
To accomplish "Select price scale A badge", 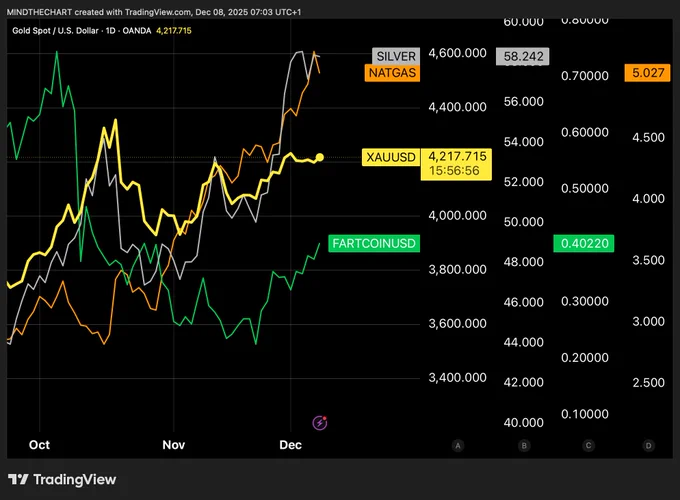I will [458, 445].
